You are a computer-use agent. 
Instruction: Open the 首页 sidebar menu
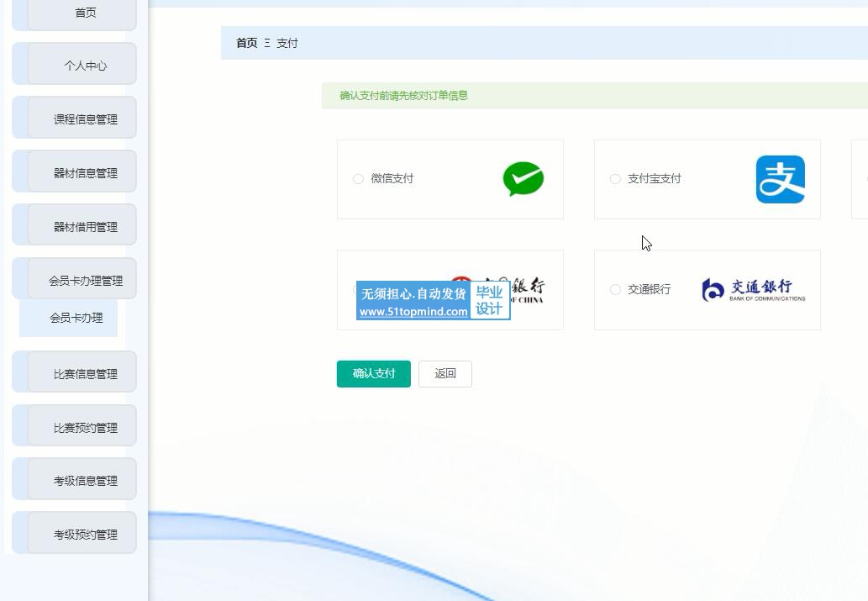coord(74,13)
